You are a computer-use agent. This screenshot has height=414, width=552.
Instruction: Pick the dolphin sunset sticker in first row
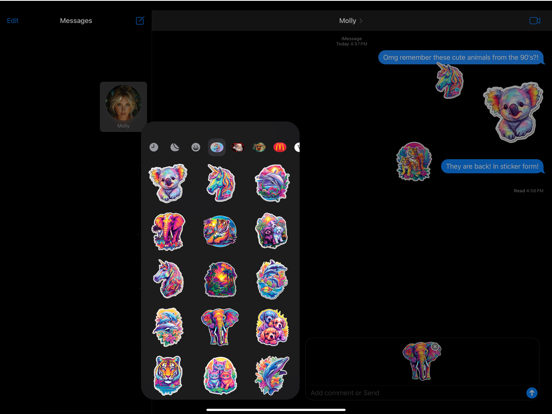coord(272,183)
